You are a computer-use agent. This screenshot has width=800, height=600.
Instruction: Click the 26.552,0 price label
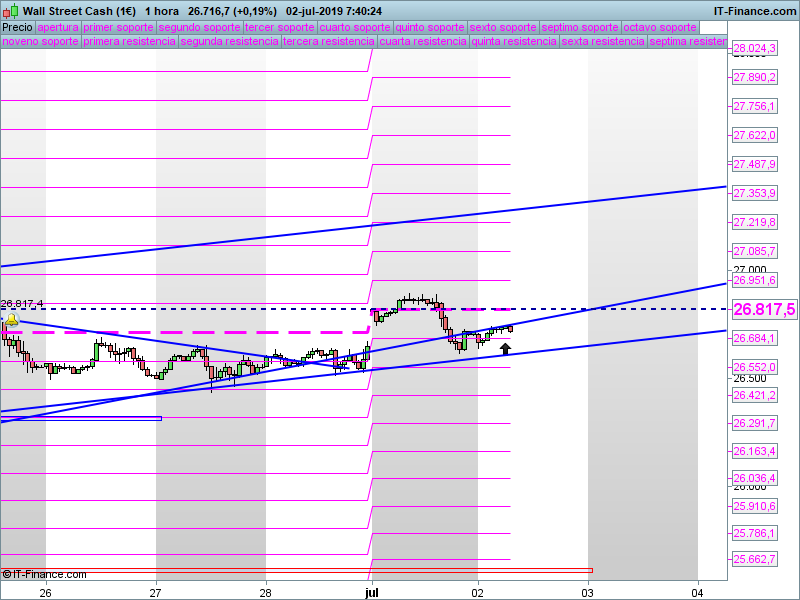[x=755, y=367]
